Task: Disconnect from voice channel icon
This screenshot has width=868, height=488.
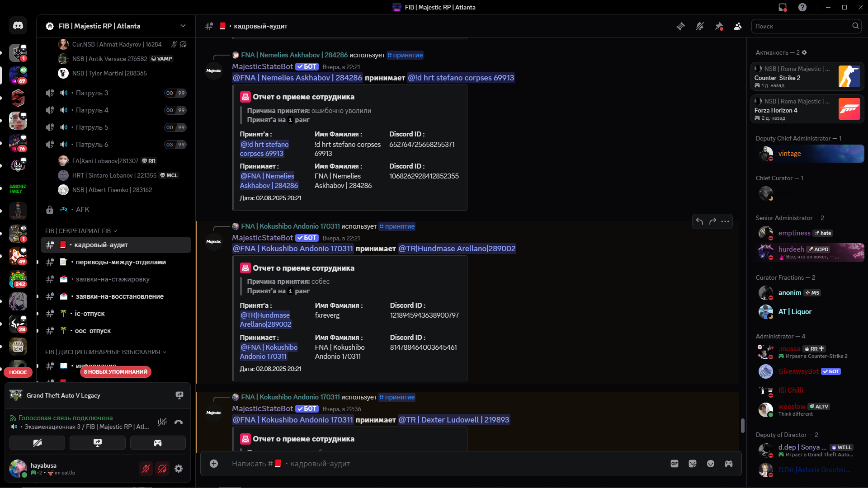Action: (179, 422)
